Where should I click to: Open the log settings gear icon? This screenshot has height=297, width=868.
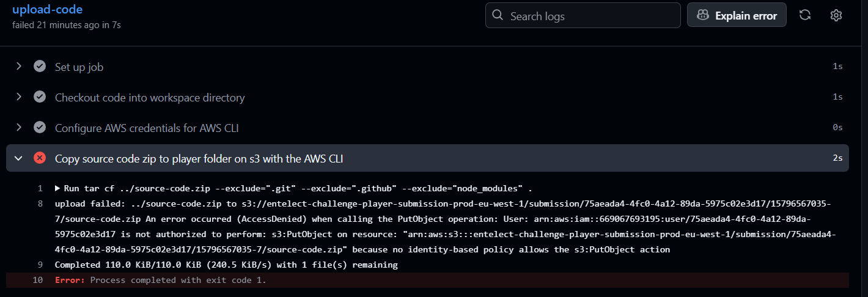tap(836, 15)
